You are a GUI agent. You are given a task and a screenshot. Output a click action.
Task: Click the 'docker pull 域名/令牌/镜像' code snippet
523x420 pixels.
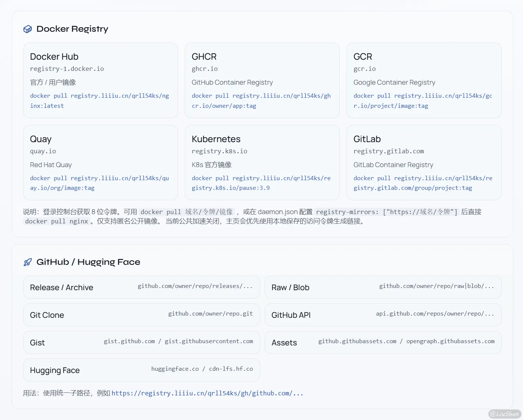click(x=187, y=212)
